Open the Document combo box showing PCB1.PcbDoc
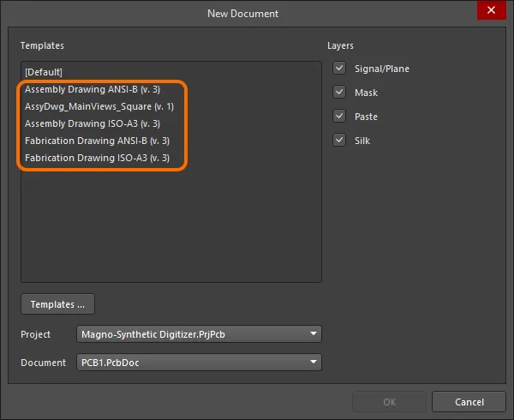514x420 pixels. pos(199,363)
